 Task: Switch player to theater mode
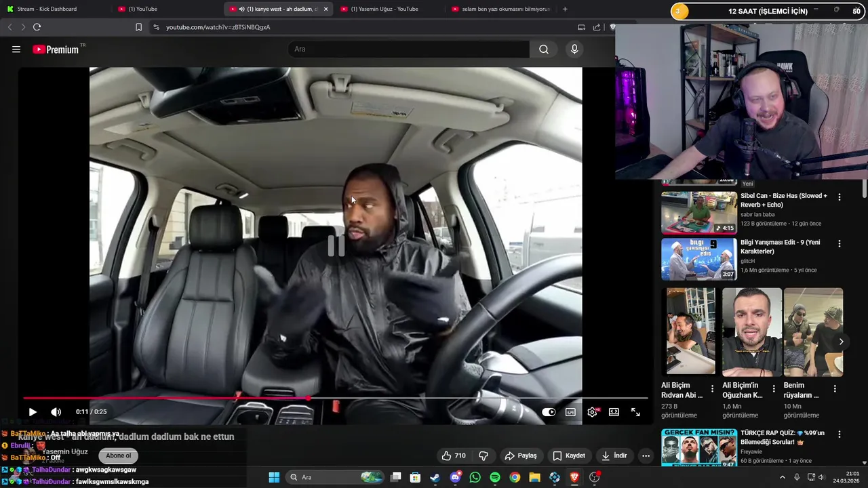click(x=614, y=412)
